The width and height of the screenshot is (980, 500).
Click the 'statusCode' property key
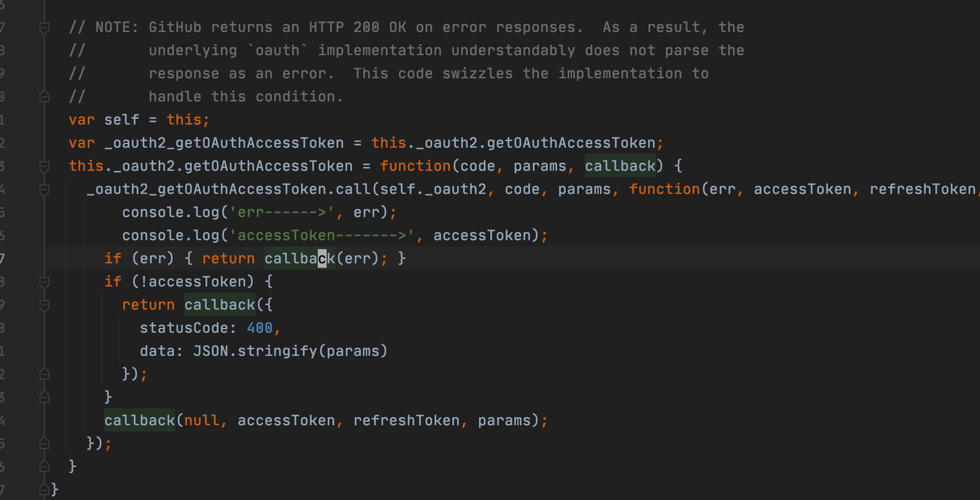pyautogui.click(x=184, y=328)
